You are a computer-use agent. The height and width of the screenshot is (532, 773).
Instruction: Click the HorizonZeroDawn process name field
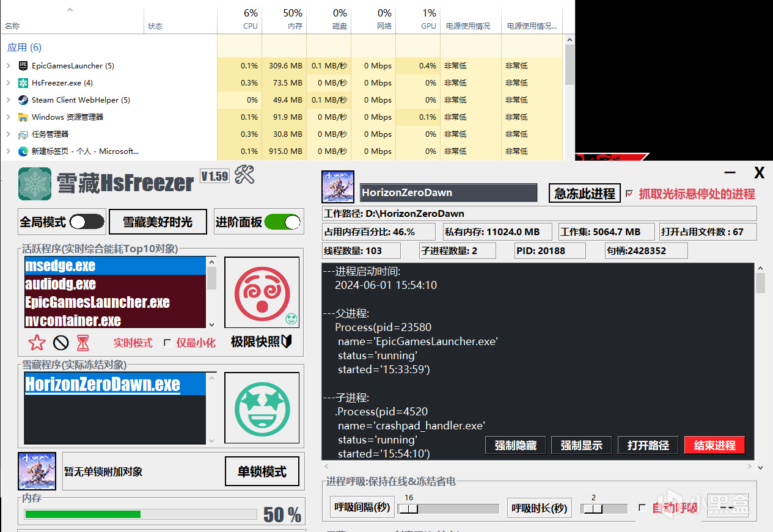coord(449,192)
